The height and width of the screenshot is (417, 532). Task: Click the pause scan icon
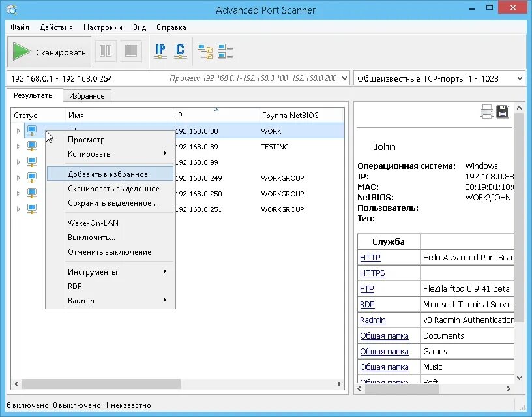106,52
